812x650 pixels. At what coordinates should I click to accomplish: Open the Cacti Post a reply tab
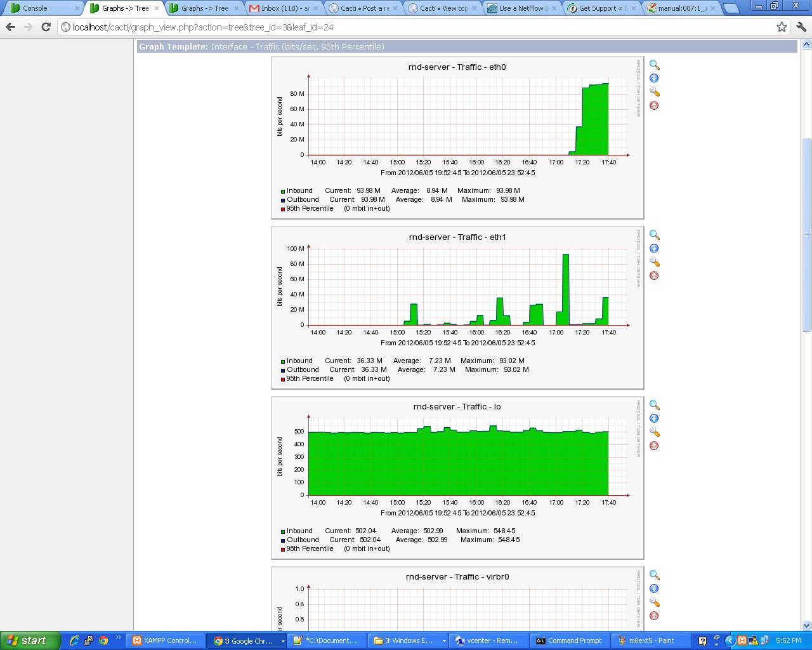click(363, 8)
